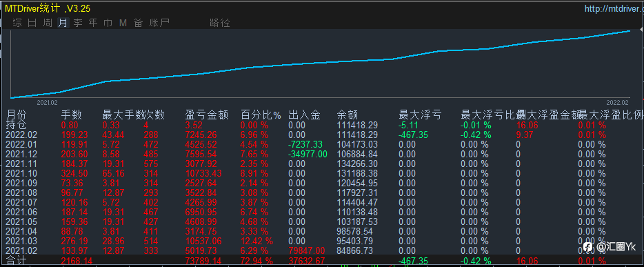Click percentage value 8.91 %
The width and height of the screenshot is (644, 267).
click(x=254, y=173)
